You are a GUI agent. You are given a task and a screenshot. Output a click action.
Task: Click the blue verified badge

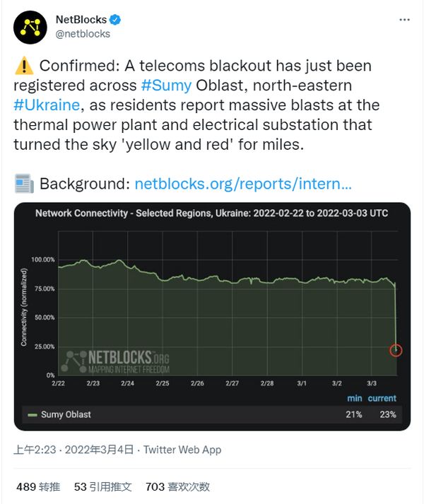(x=114, y=20)
